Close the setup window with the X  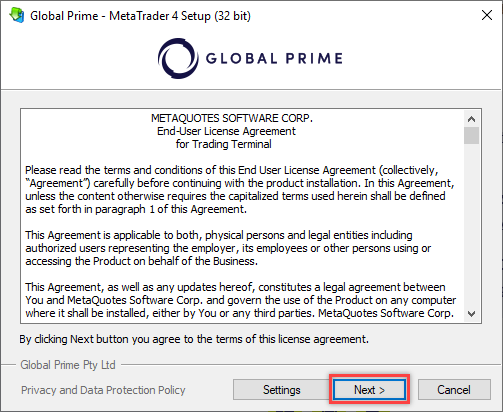pos(487,15)
